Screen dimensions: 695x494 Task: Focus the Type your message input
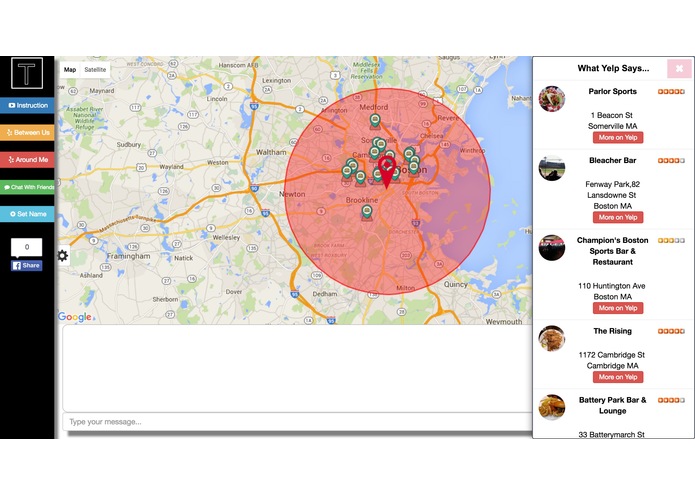click(297, 422)
